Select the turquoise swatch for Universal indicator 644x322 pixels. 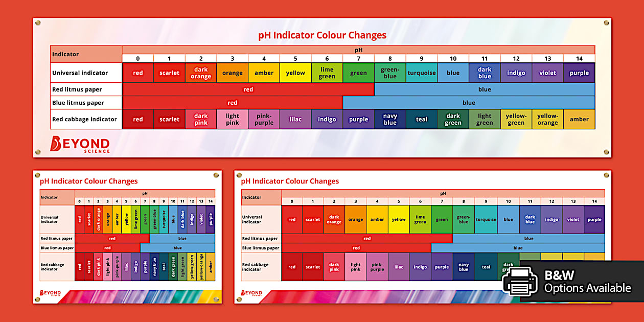[421, 73]
